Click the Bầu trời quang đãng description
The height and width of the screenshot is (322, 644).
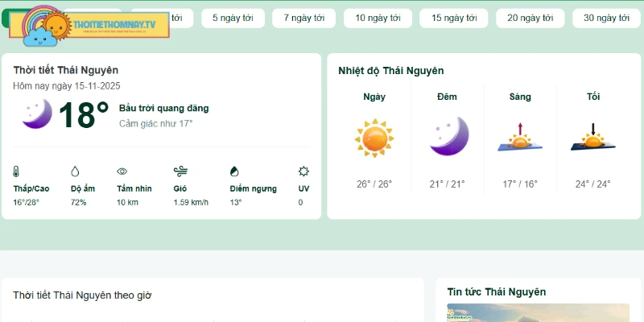pyautogui.click(x=164, y=109)
